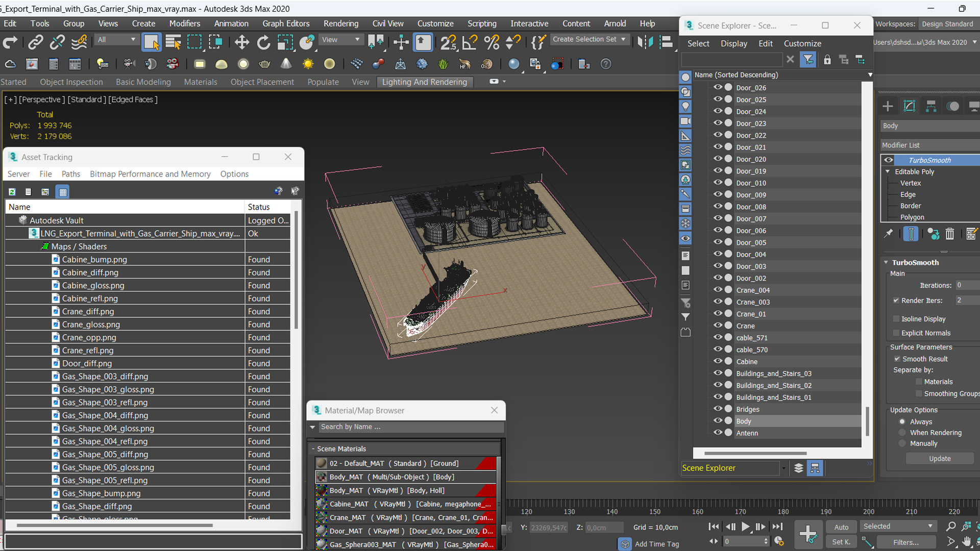Open Bitmap Performance and Memory menu

pos(150,174)
